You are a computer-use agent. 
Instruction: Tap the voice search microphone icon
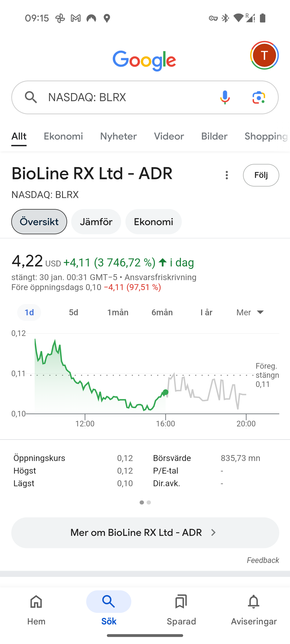pyautogui.click(x=225, y=97)
